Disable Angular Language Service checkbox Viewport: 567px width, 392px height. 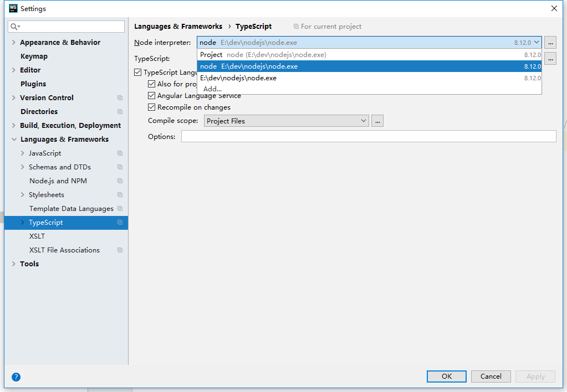point(151,95)
